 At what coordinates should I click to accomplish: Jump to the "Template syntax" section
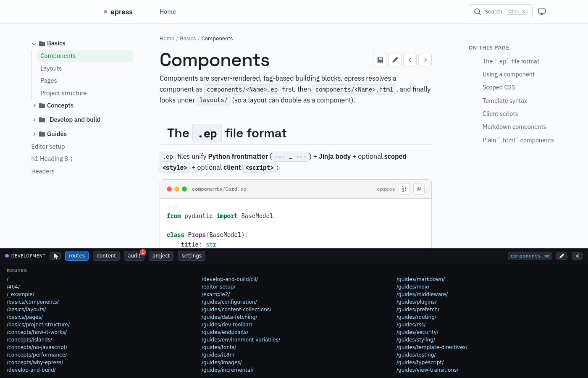(x=505, y=101)
